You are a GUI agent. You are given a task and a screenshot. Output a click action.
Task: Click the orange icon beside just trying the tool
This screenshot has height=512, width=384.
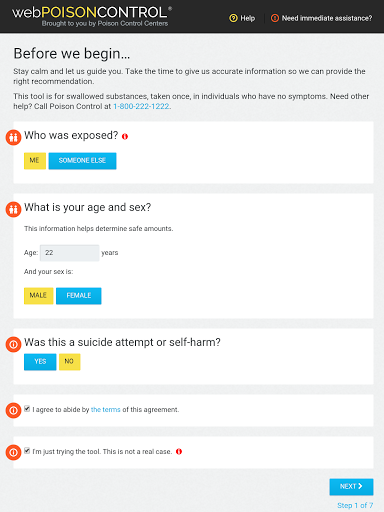click(13, 452)
